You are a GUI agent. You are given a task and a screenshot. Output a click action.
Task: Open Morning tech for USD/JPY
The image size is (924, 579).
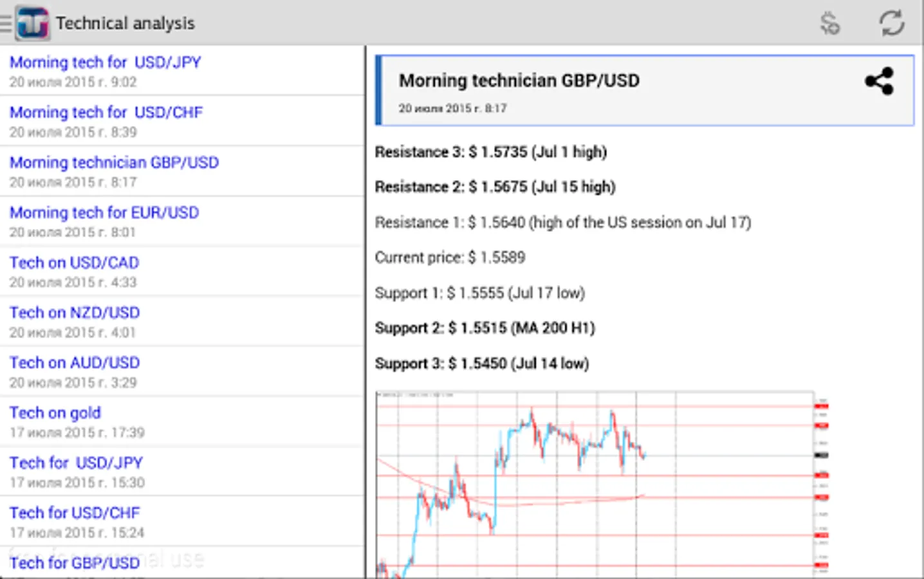click(x=106, y=62)
